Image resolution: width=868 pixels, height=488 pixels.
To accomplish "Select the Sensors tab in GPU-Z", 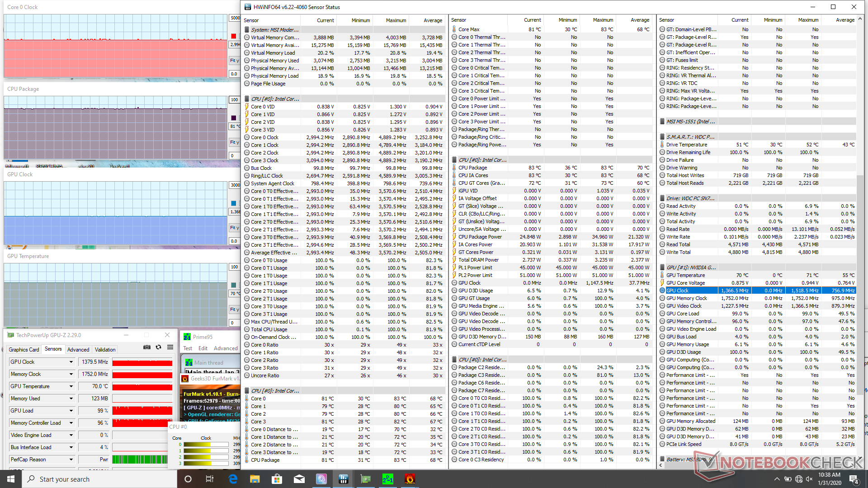I will click(x=53, y=349).
